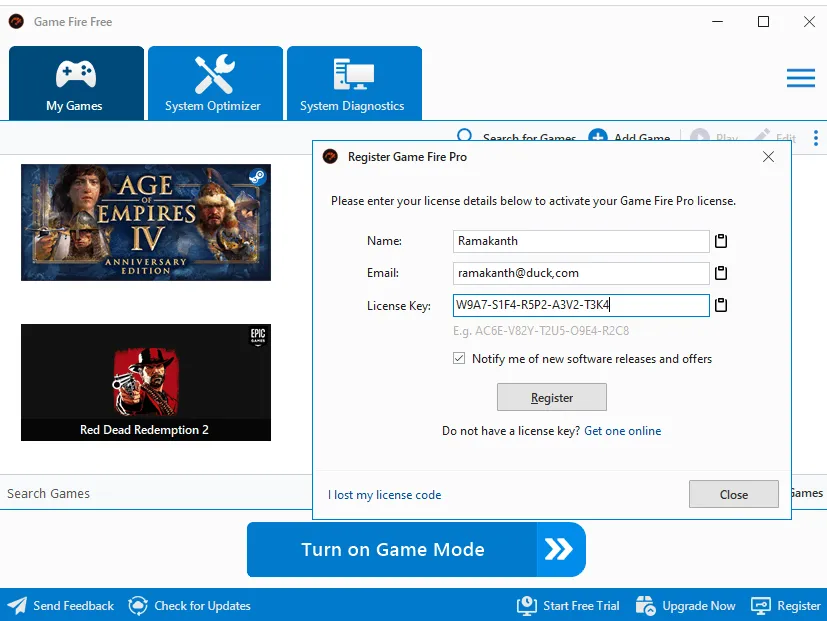Viewport: 827px width, 621px height.
Task: Start Free Trial from the bottom bar
Action: coord(569,605)
